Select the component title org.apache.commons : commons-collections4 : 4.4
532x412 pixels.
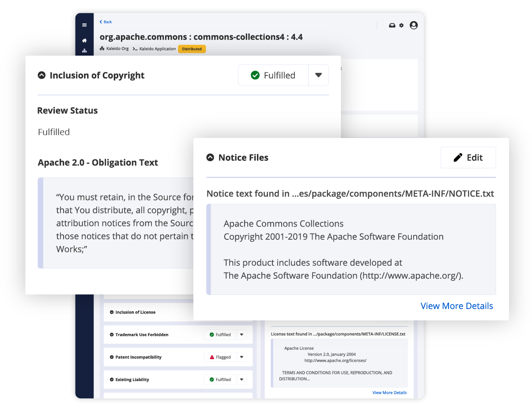click(x=201, y=37)
